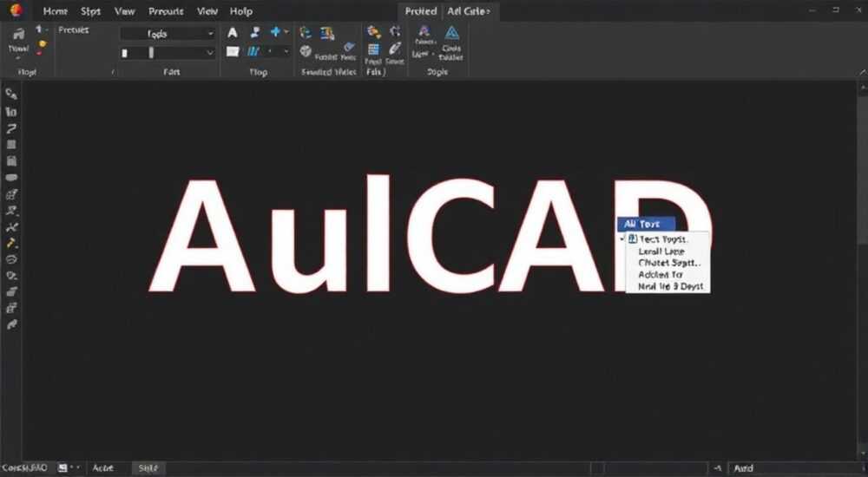
Task: Open the 'Fods' dropdown
Action: tap(168, 34)
